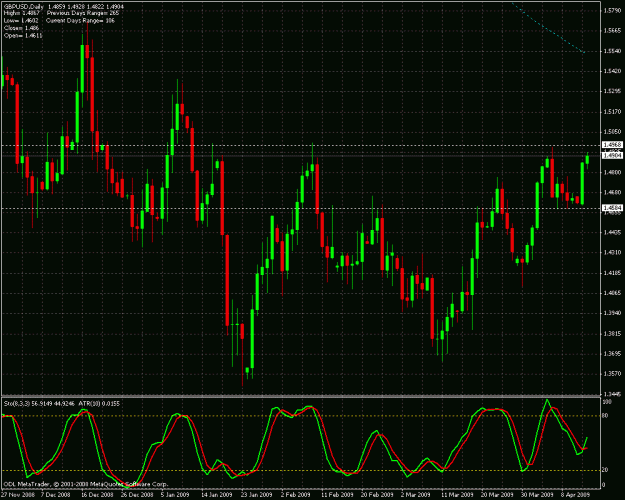This screenshot has height=500, width=625.
Task: Click the 20 Feb 2009 date label
Action: [377, 495]
